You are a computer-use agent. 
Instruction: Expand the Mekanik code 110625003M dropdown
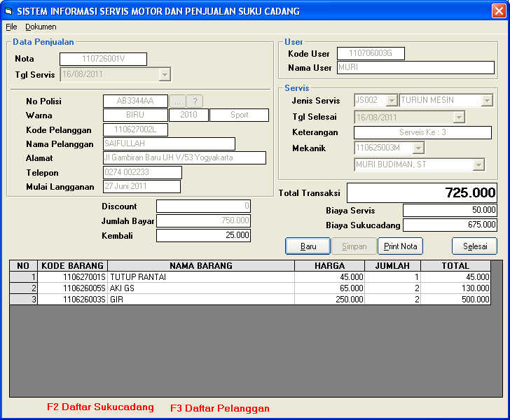tap(418, 148)
